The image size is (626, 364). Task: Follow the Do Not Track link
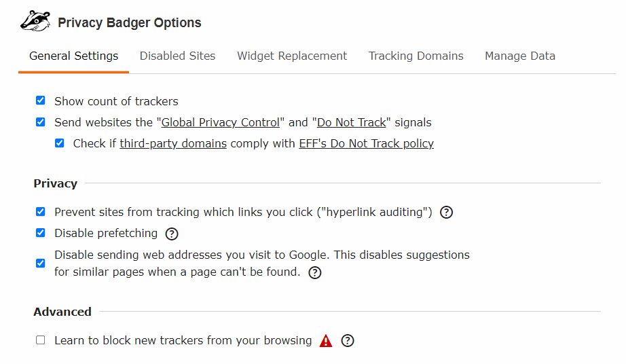pyautogui.click(x=351, y=123)
